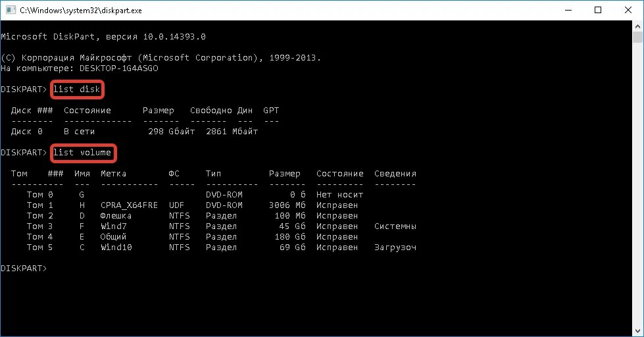Click the 'Системны' info text
This screenshot has width=644, height=337.
(395, 226)
